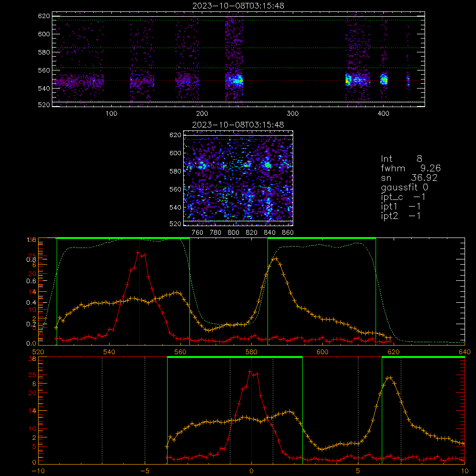Select the 'fwhm 9.26' readout line
The width and height of the screenshot is (476, 476).
point(411,168)
